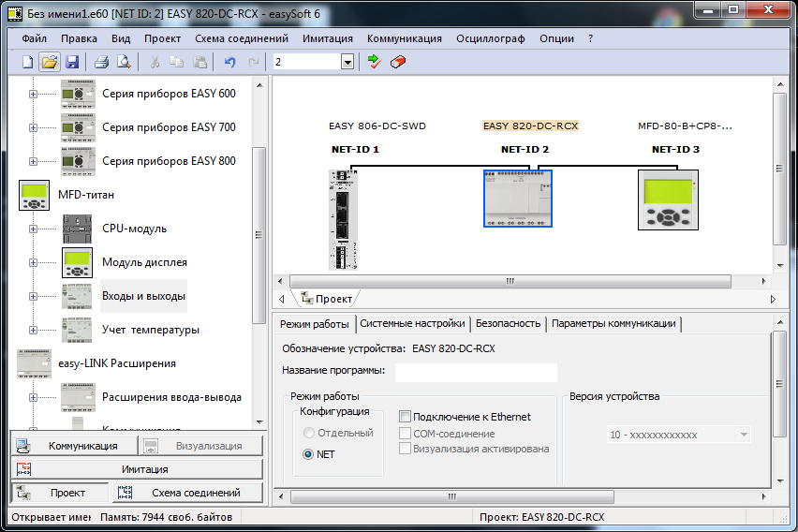Image resolution: width=798 pixels, height=532 pixels.
Task: Save project with the floppy disk icon
Action: tap(72, 62)
